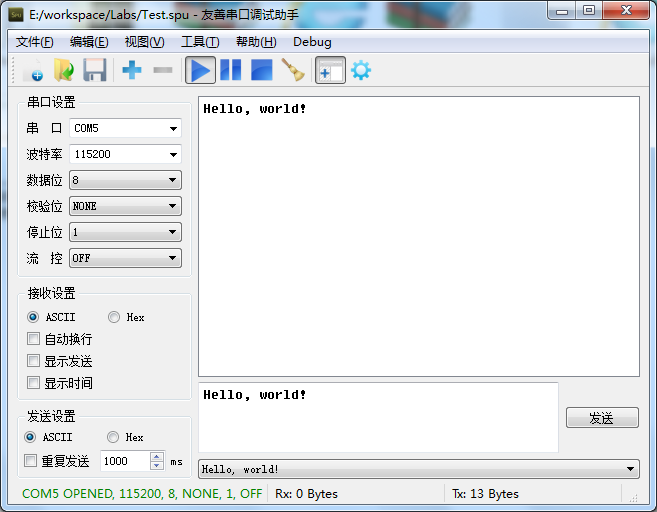The width and height of the screenshot is (657, 512).
Task: Open the 数据位 dropdown showing 8
Action: (x=125, y=180)
